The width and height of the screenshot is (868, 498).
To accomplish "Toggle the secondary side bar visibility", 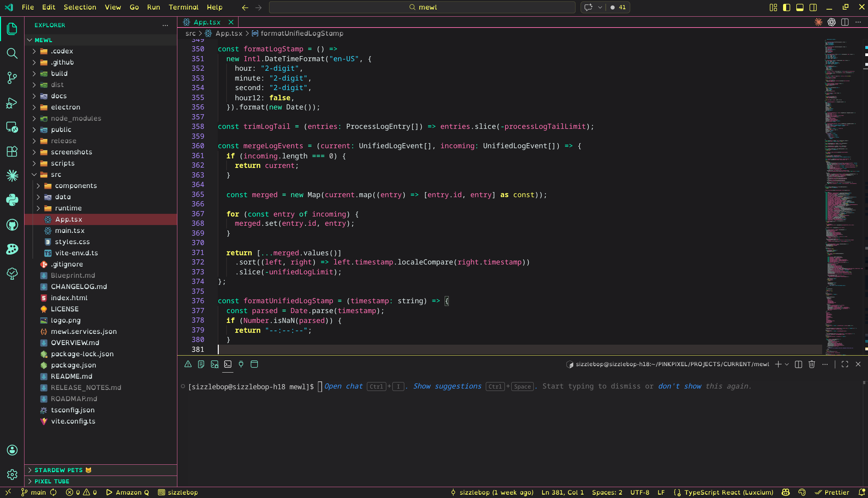I will [x=813, y=7].
